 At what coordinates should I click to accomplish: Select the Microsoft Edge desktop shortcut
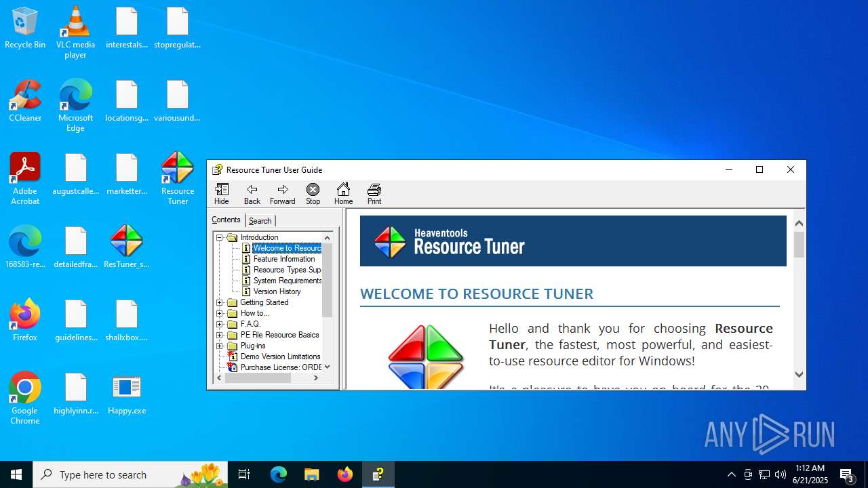75,106
